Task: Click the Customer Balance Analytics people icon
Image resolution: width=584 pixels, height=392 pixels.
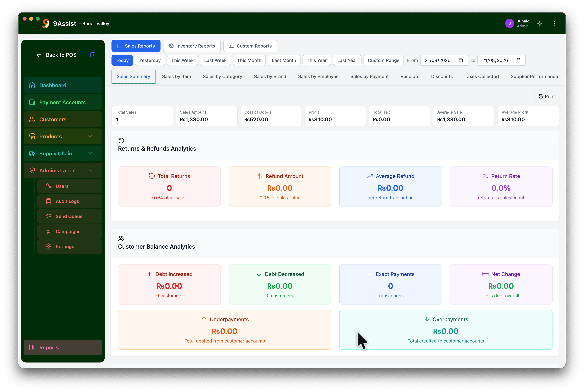Action: point(121,238)
